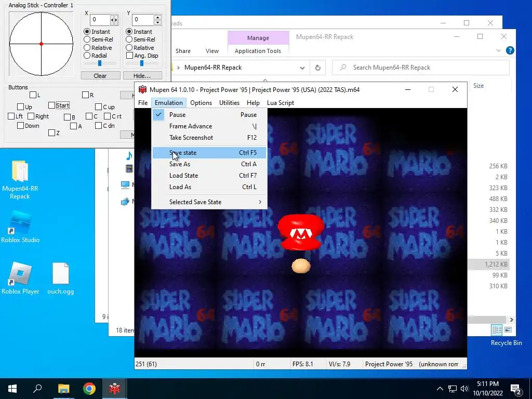Image resolution: width=532 pixels, height=399 pixels.
Task: Toggle Pause in Emulation menu
Action: (x=209, y=115)
